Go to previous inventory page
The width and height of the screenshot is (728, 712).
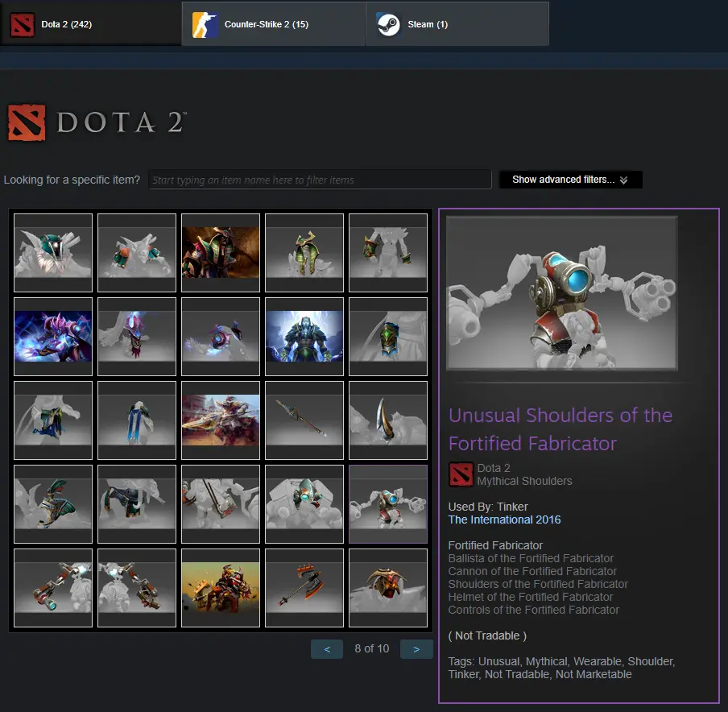(x=327, y=649)
